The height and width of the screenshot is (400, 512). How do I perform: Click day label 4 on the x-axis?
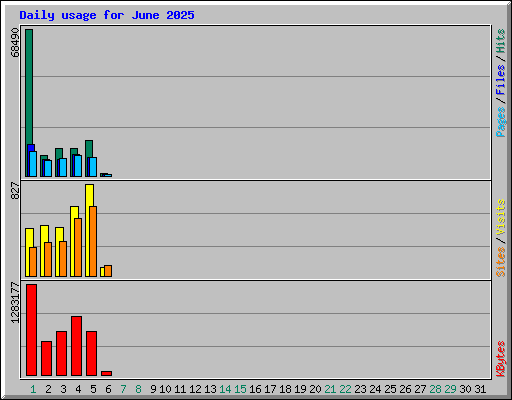point(78,389)
